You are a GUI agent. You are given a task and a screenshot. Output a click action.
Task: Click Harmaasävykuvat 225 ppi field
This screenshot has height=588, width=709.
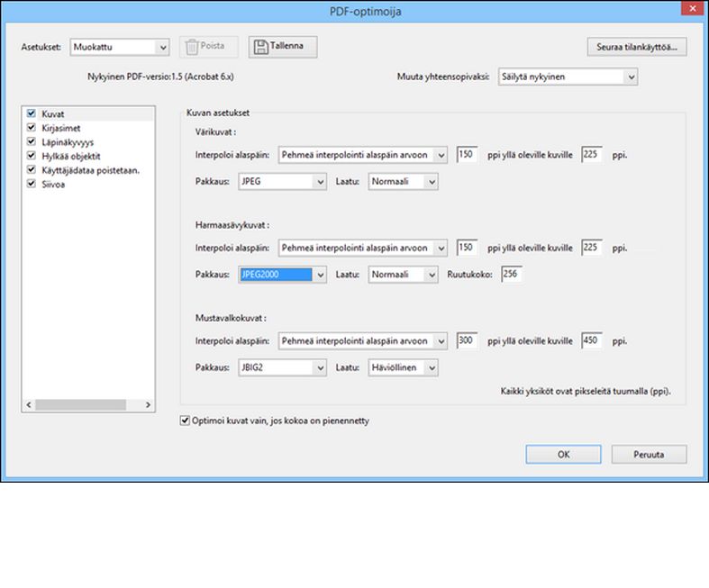[x=592, y=248]
